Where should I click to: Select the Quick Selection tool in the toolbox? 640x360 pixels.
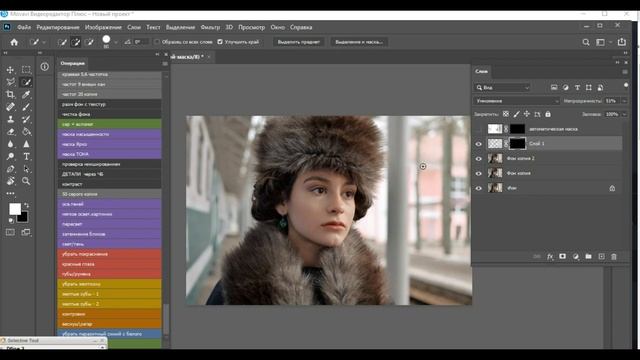tap(26, 82)
